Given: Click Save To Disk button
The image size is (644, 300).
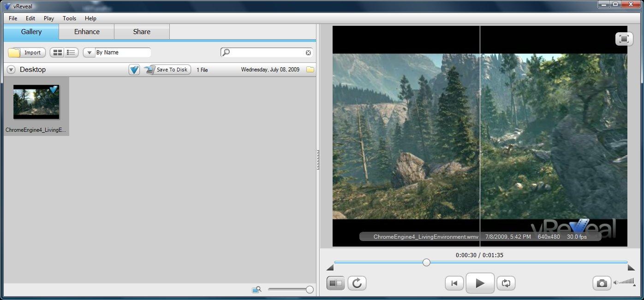Looking at the screenshot, I should (x=167, y=70).
